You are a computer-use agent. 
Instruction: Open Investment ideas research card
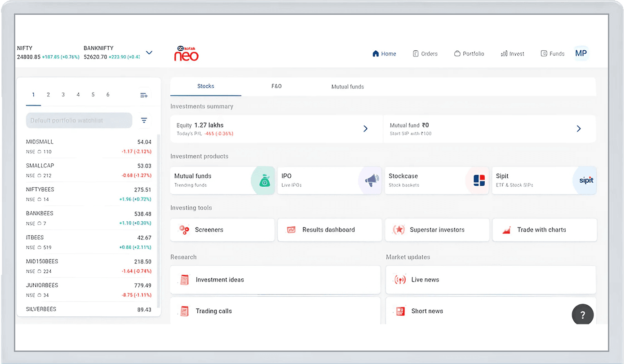point(275,280)
